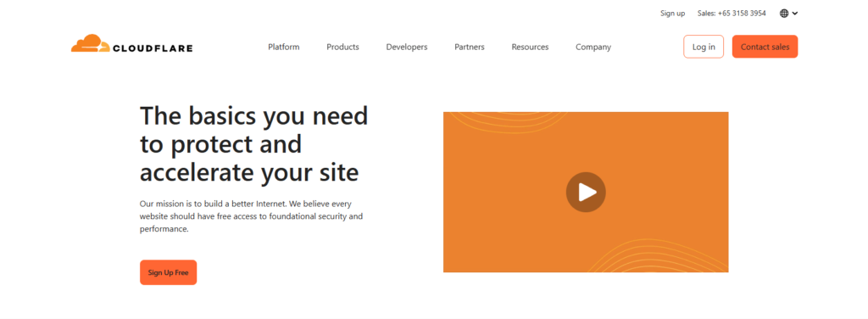
Task: Click the paragraph starting "Our mission is to build"
Action: 251,216
